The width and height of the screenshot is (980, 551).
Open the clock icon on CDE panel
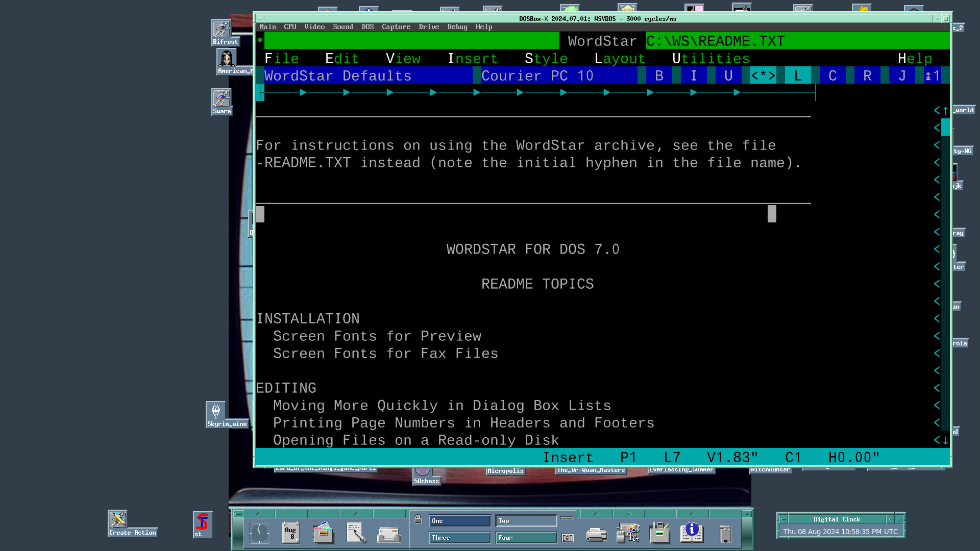tap(259, 533)
